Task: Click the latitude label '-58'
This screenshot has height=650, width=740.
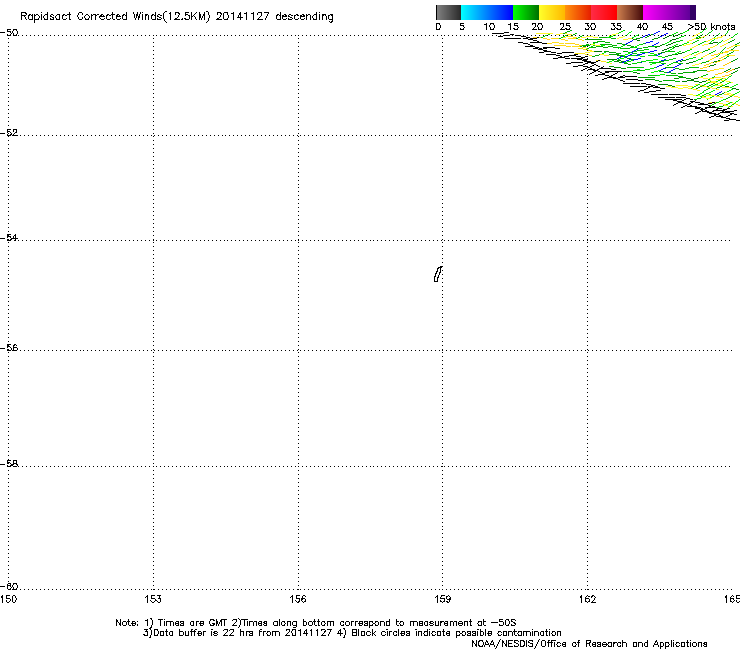Action: pyautogui.click(x=9, y=464)
